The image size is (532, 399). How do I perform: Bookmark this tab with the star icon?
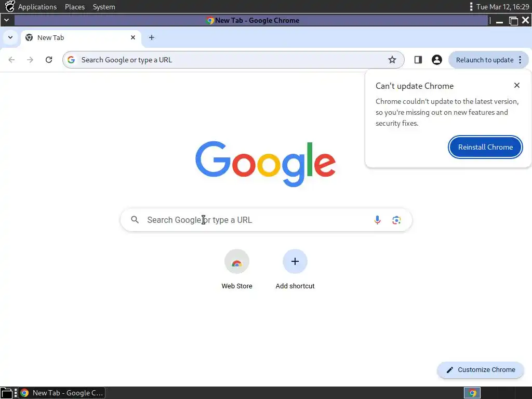[392, 60]
